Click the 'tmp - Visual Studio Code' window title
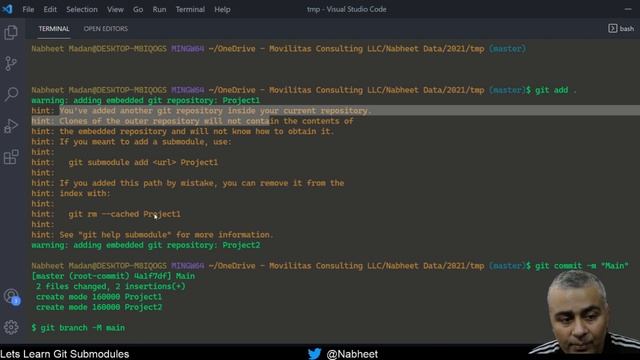 pos(347,9)
